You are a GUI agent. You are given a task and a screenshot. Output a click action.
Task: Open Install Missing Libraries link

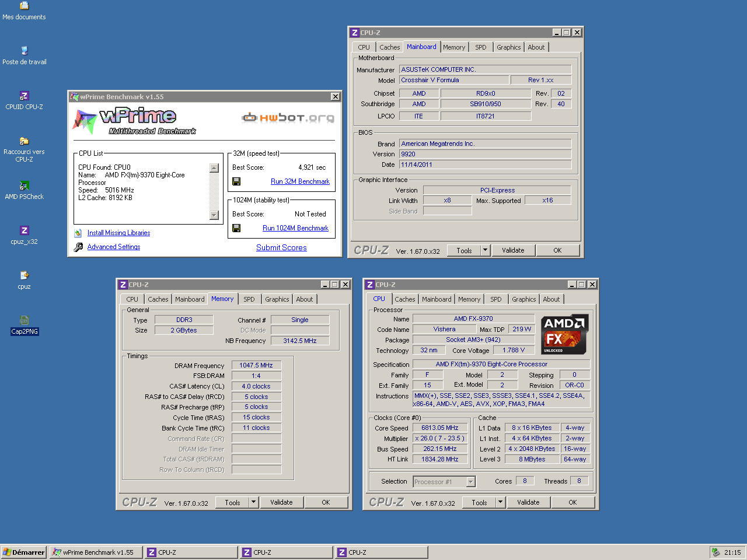118,233
